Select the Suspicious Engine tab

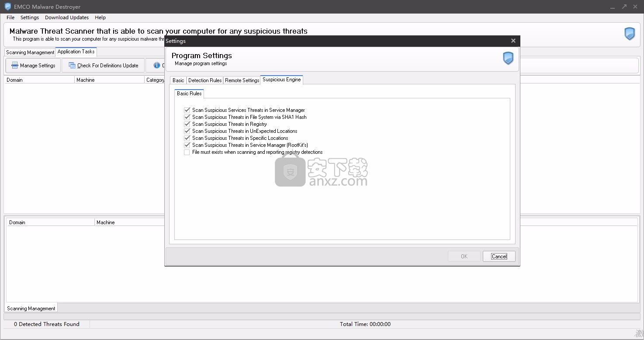(x=282, y=80)
